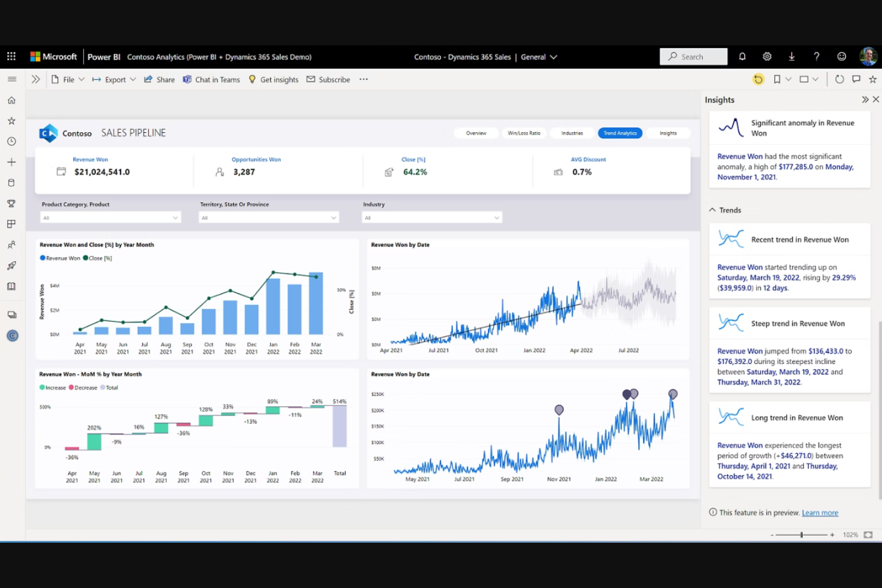
Task: Open the app launcher waffle icon
Action: pyautogui.click(x=11, y=57)
